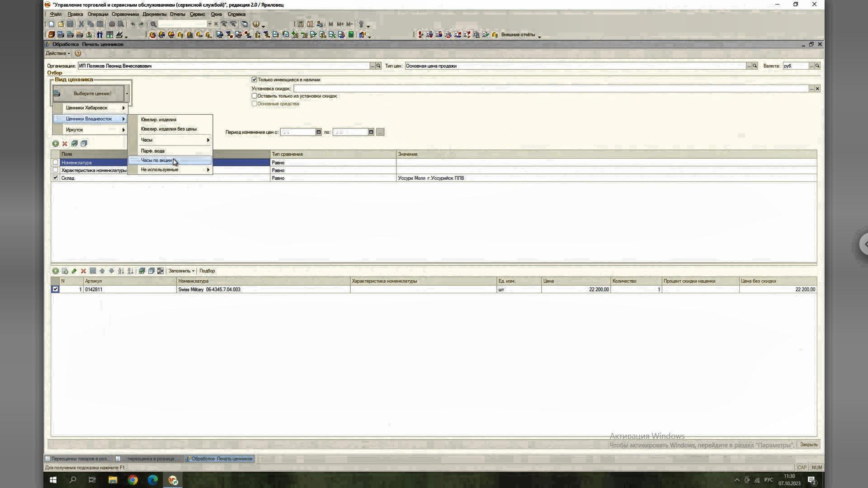Open Chrome from the Windows taskbar
This screenshot has width=868, height=488.
pos(133,480)
